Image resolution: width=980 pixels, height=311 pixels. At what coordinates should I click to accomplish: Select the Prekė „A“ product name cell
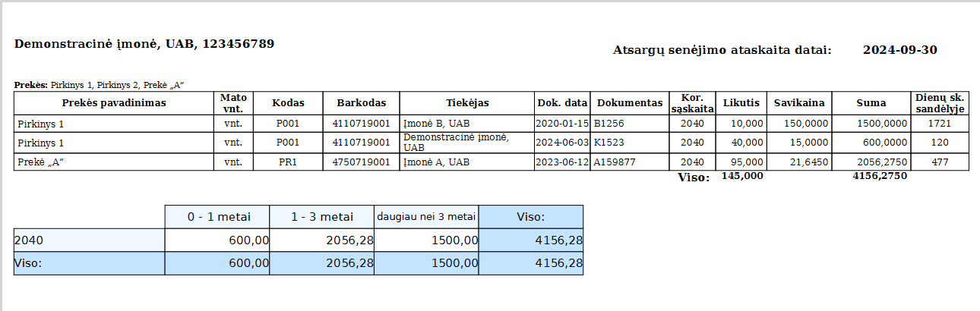(39, 162)
